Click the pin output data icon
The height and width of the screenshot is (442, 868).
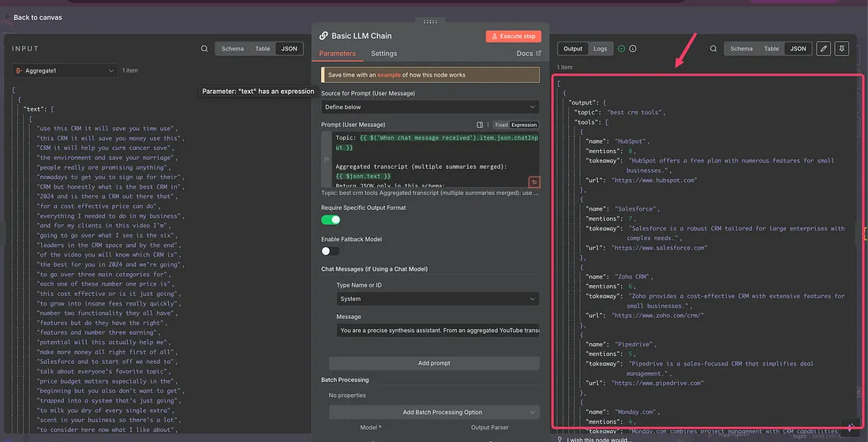842,49
